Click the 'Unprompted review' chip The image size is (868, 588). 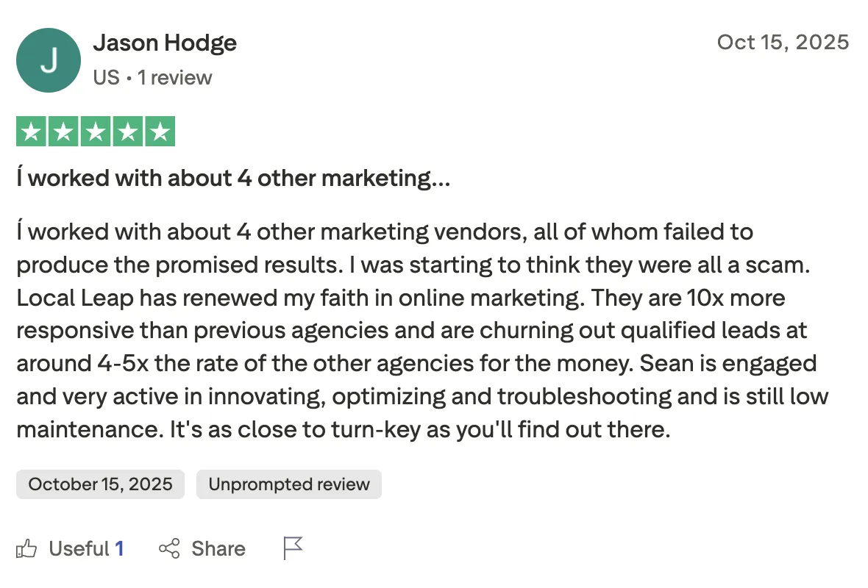click(x=289, y=484)
